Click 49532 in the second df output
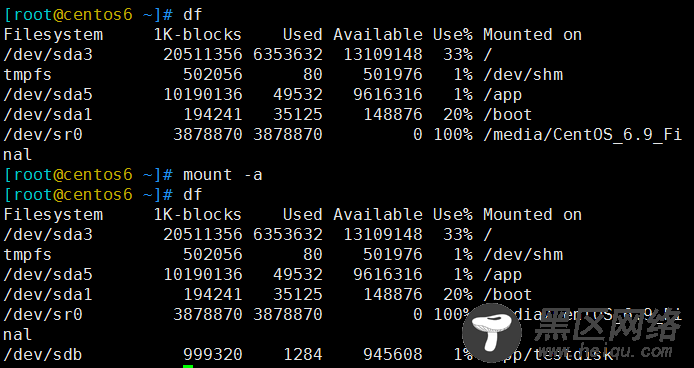The width and height of the screenshot is (694, 368). tap(297, 275)
